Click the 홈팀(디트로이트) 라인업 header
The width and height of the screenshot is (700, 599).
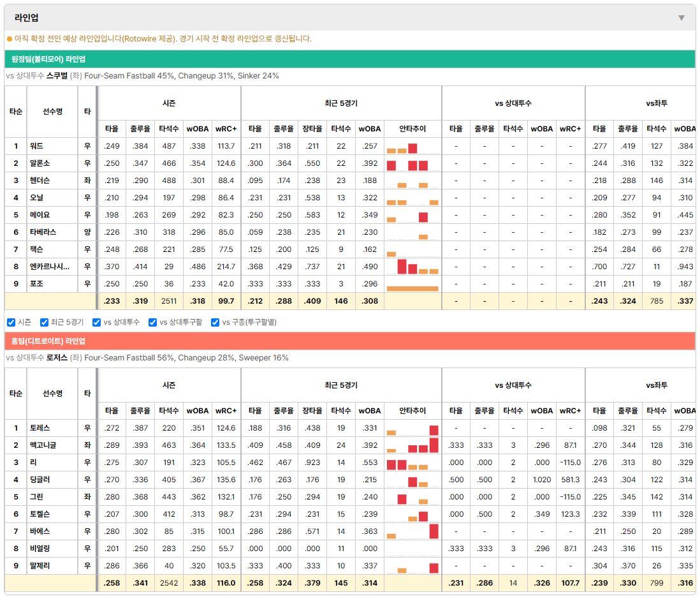pos(350,341)
